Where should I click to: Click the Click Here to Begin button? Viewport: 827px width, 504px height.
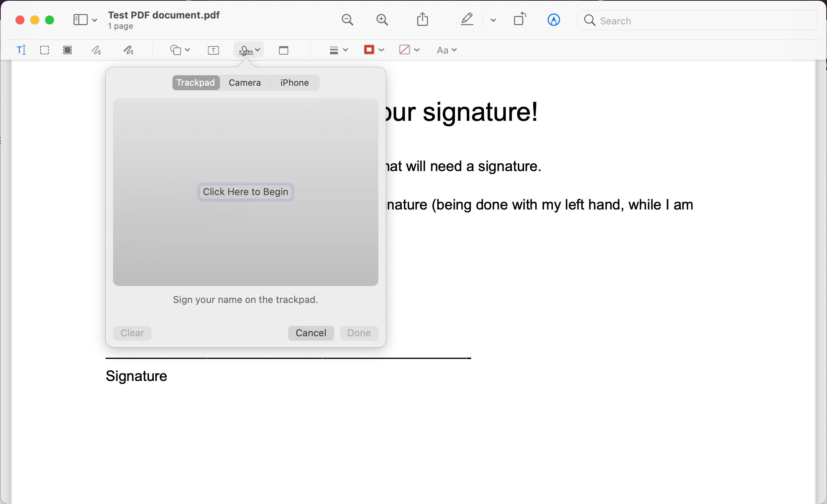click(246, 192)
